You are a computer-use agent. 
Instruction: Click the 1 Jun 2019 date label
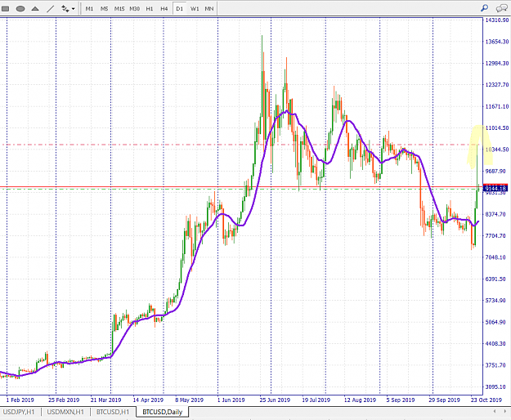(x=231, y=400)
